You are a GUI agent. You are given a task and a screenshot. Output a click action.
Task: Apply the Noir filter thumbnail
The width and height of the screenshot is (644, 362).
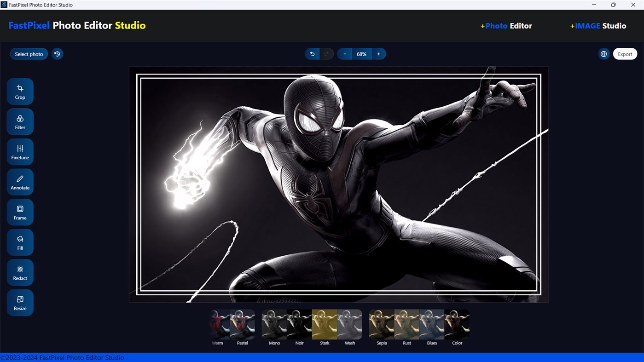coord(299,328)
